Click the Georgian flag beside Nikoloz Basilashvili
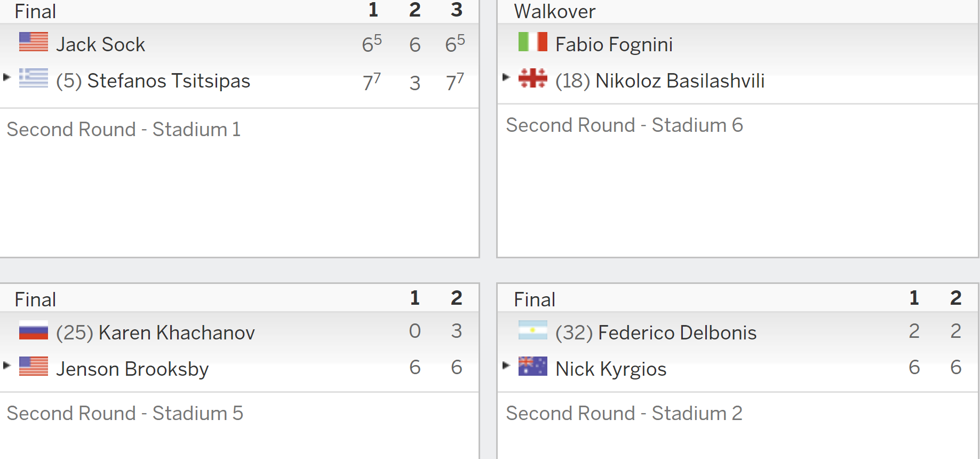 [x=533, y=78]
